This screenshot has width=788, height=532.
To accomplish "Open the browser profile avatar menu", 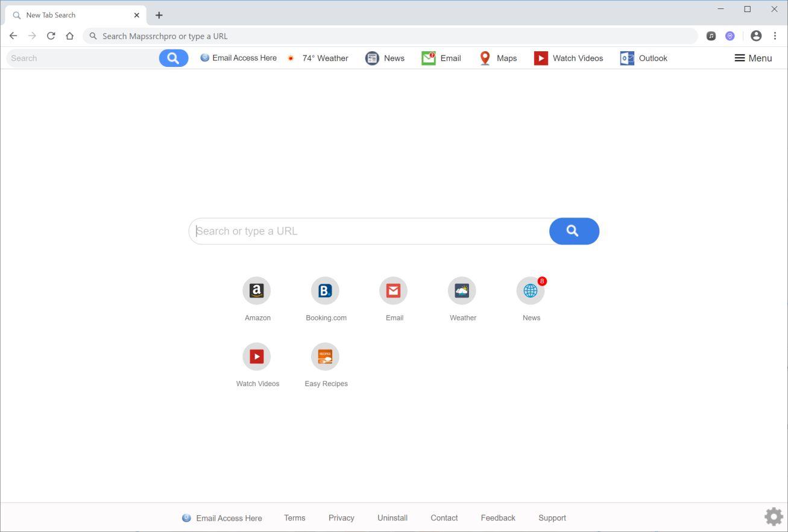I will (756, 36).
